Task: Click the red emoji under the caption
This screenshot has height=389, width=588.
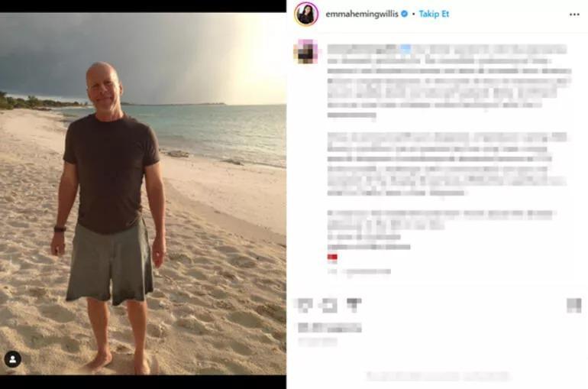Action: click(x=332, y=257)
